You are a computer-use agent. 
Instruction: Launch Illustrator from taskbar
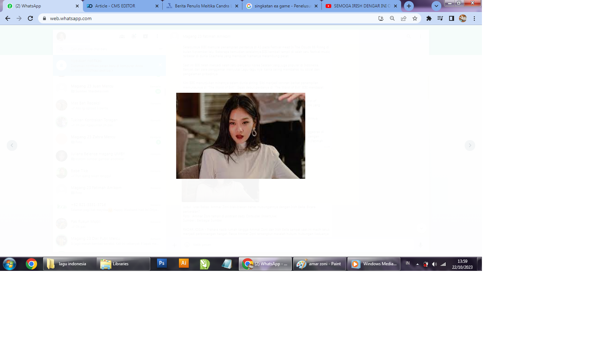(184, 263)
